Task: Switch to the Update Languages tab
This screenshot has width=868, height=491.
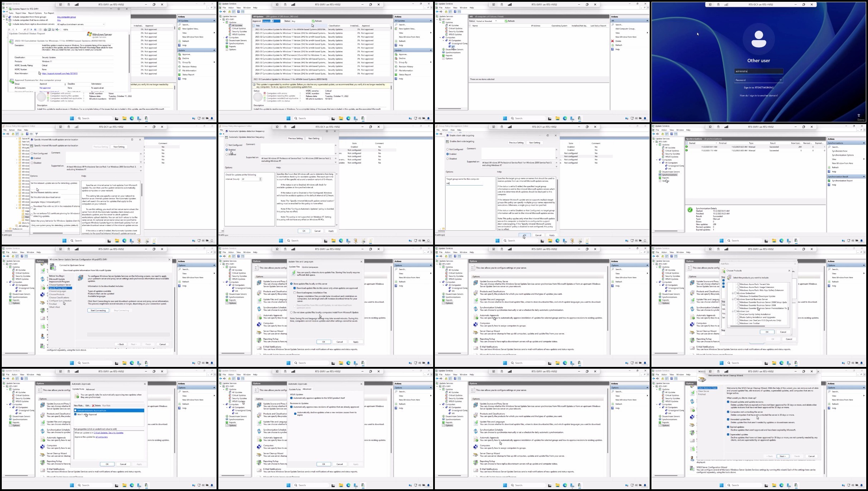Action: click(x=310, y=267)
